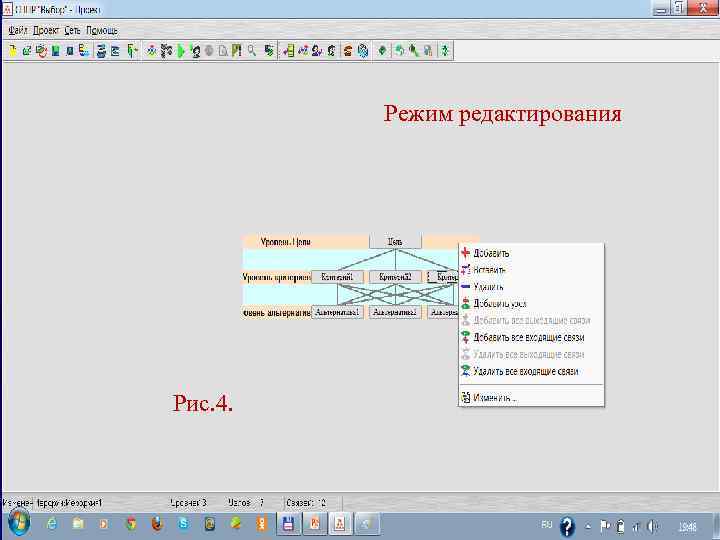
Task: Click the volume speaker tray icon
Action: coord(652,526)
